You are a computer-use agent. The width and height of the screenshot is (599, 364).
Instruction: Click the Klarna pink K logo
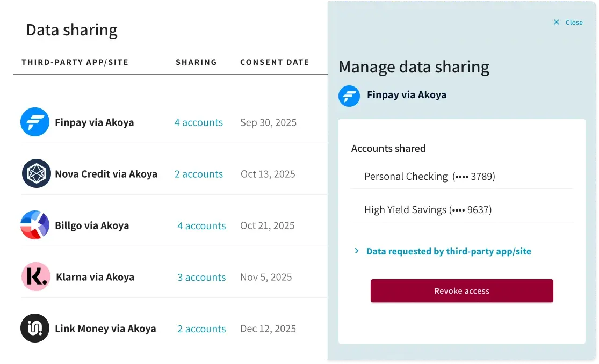click(36, 276)
